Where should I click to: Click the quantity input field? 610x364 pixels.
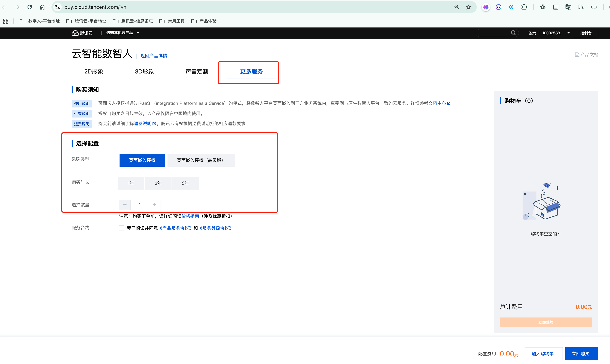click(140, 205)
